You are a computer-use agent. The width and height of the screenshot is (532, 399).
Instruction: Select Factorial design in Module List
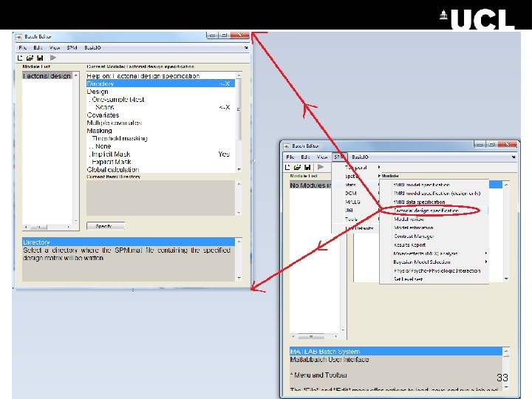[x=47, y=75]
